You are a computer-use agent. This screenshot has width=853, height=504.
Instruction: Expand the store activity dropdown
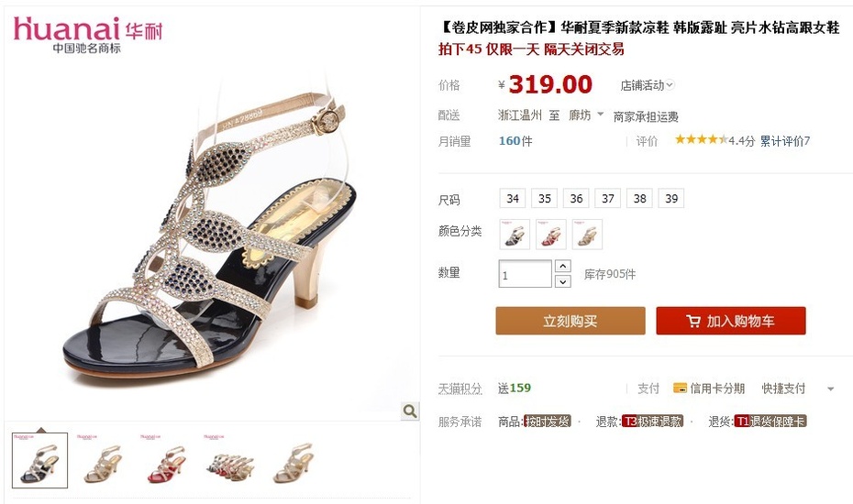click(x=648, y=85)
